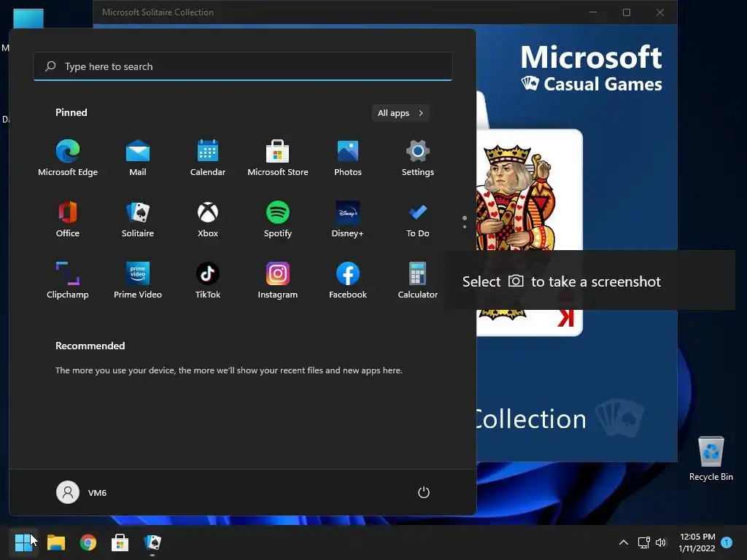
Task: Launch the Photos app
Action: point(348,157)
